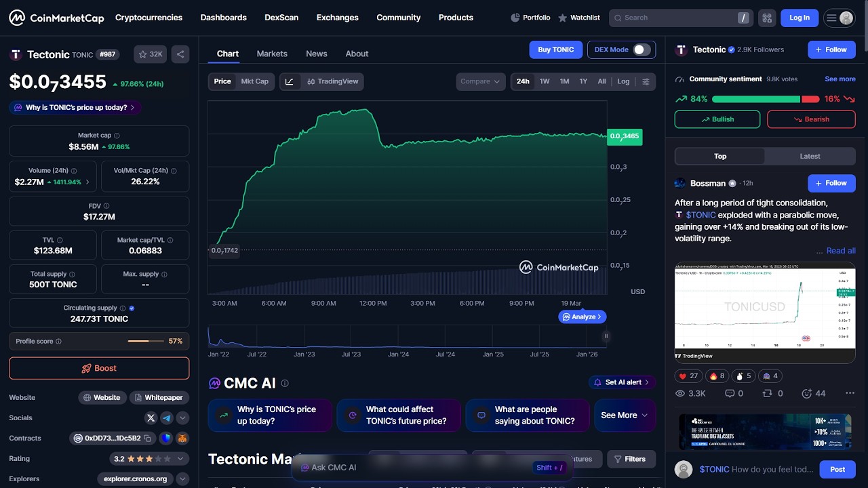Open the hamburger profile menu
868x488 pixels.
[x=839, y=18]
